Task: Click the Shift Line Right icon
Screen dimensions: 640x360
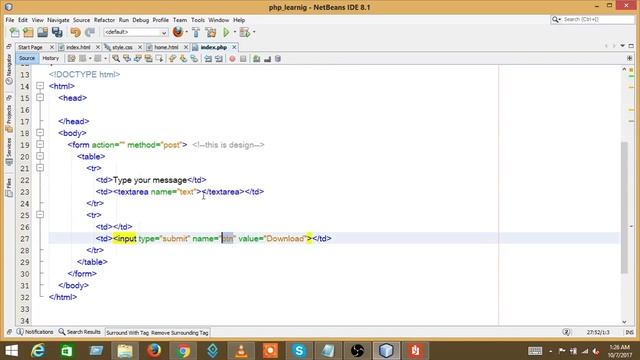Action: tap(219, 59)
